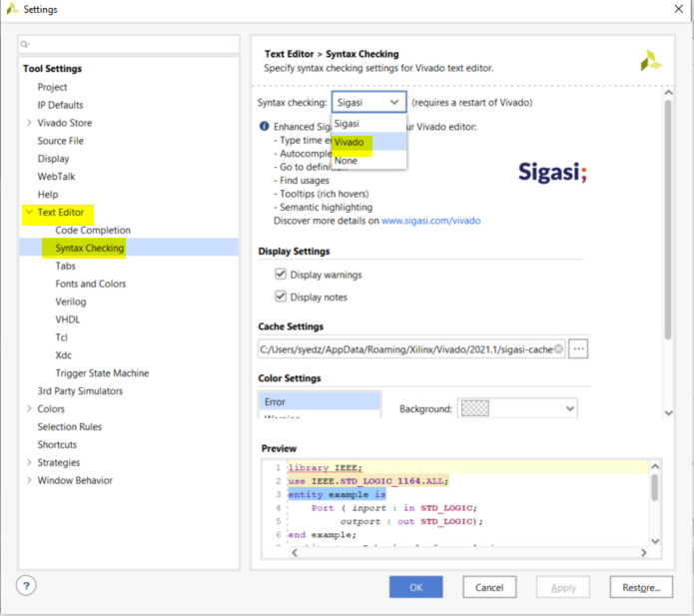The height and width of the screenshot is (616, 694).
Task: Select Error in the Color Settings list
Action: 275,402
